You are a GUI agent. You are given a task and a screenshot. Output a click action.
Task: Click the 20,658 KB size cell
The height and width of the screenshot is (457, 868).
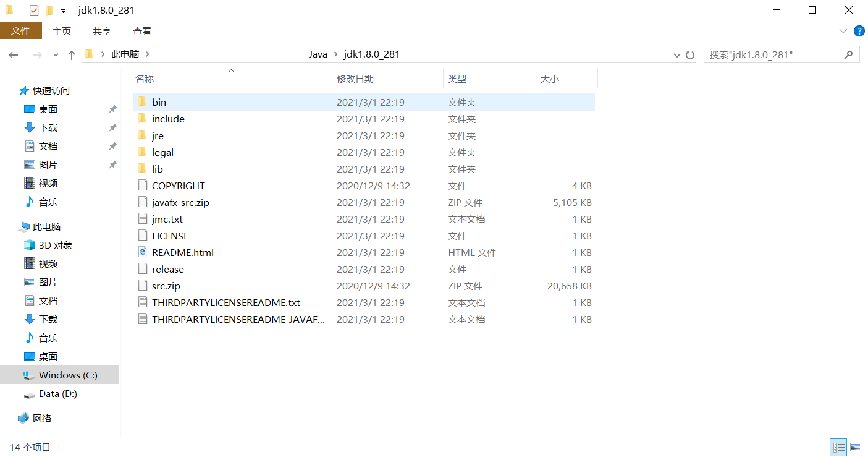coord(570,286)
